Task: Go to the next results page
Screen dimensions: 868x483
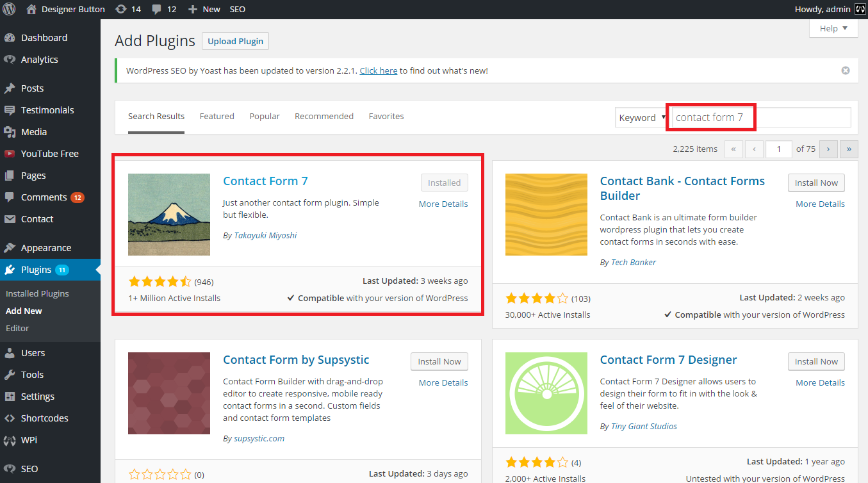Action: pyautogui.click(x=828, y=149)
